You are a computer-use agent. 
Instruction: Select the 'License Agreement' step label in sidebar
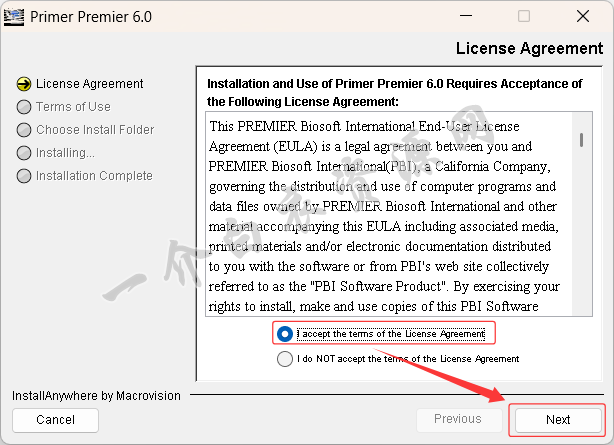[x=90, y=84]
